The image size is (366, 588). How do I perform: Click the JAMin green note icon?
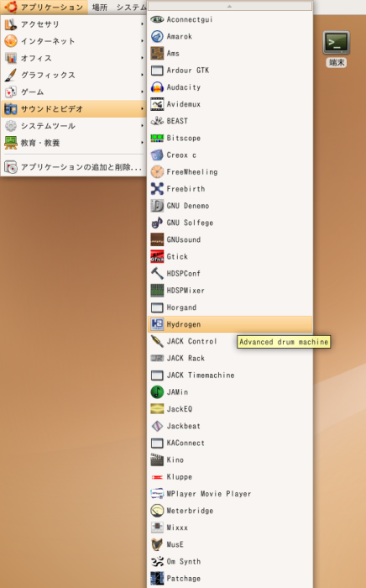pos(157,392)
